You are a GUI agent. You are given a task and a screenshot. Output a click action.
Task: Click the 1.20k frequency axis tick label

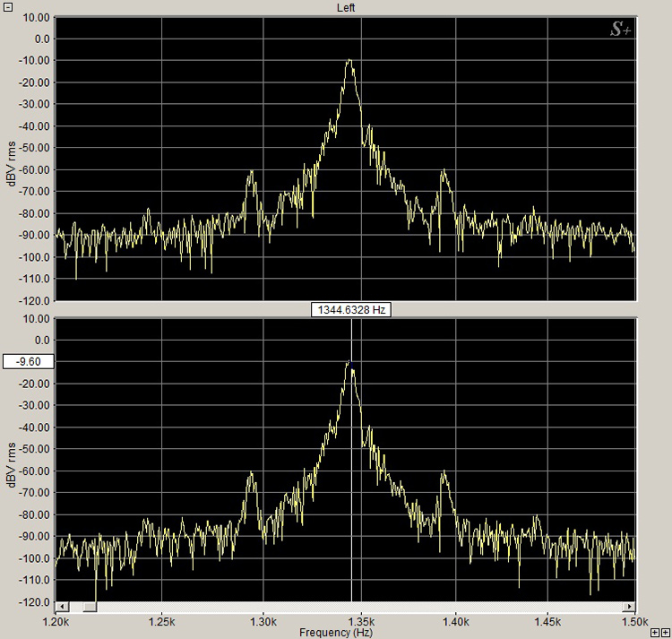pyautogui.click(x=56, y=620)
